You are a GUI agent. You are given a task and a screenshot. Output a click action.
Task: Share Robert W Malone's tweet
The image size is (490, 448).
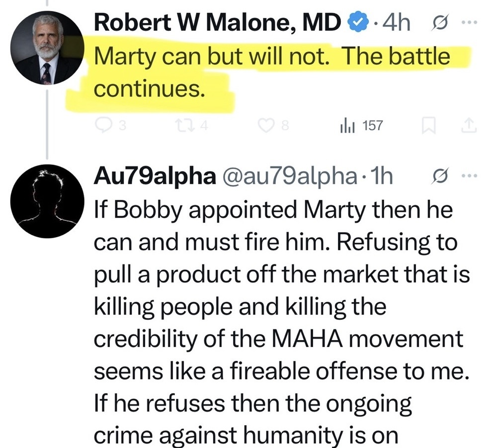469,126
